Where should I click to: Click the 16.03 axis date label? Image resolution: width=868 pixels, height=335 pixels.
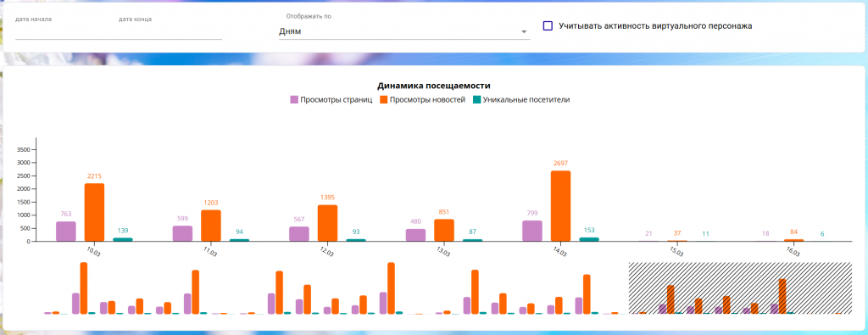point(793,251)
